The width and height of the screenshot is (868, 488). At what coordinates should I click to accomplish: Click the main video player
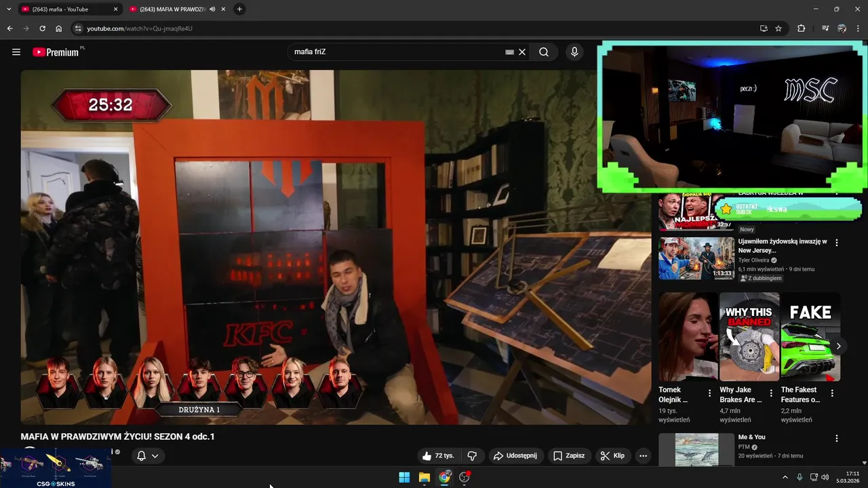click(x=336, y=247)
